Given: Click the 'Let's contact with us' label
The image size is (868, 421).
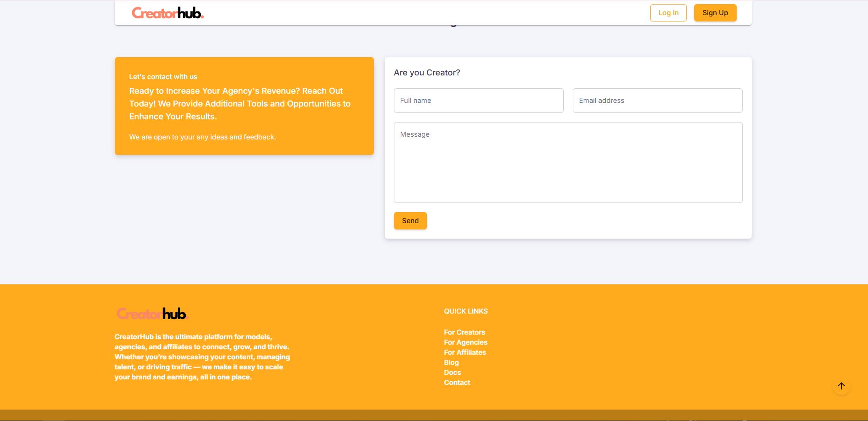Looking at the screenshot, I should tap(163, 77).
